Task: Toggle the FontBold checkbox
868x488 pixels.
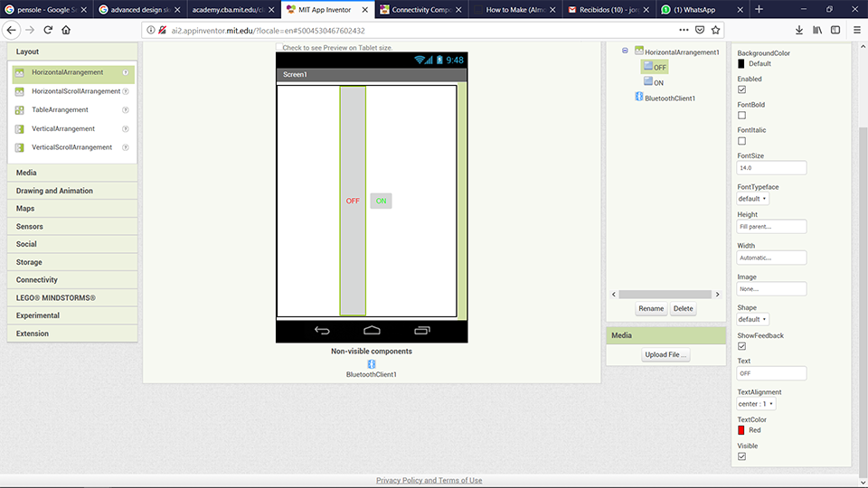Action: pyautogui.click(x=741, y=115)
